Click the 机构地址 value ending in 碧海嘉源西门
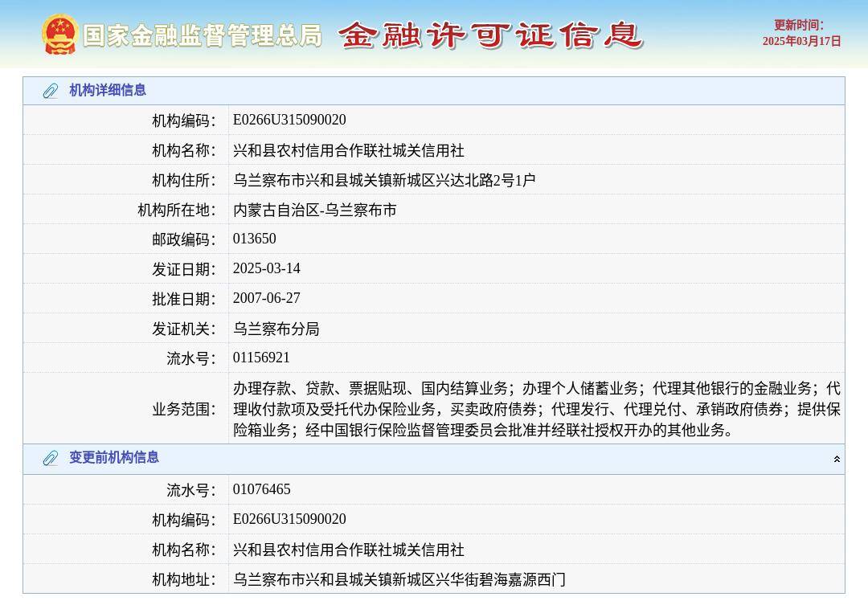The height and width of the screenshot is (605, 868). point(399,579)
